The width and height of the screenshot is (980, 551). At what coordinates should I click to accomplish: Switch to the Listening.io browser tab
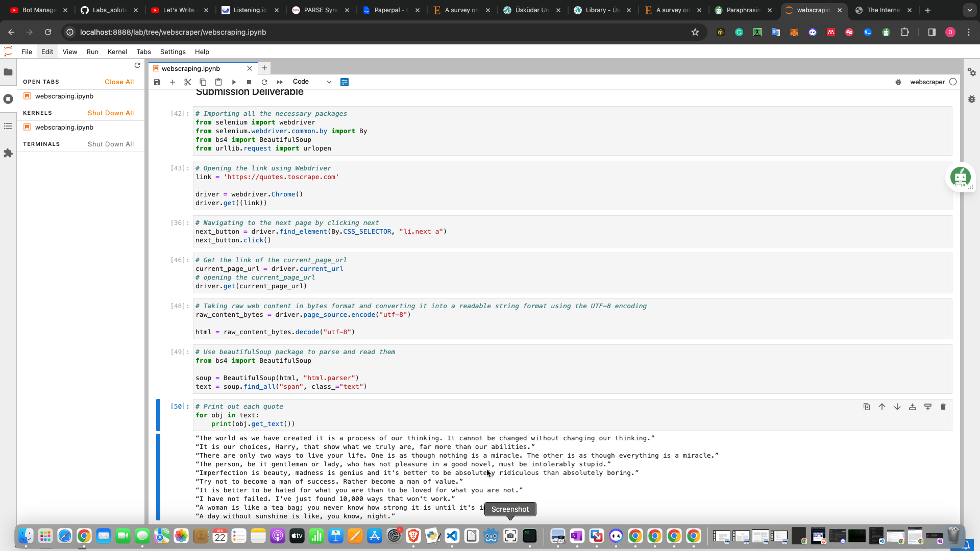tap(250, 10)
